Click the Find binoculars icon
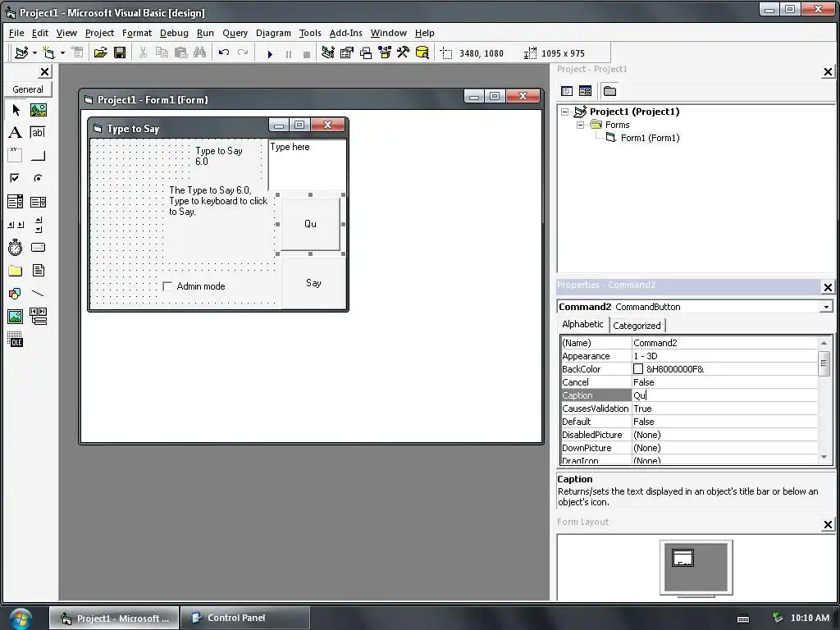Viewport: 840px width, 630px height. [200, 52]
